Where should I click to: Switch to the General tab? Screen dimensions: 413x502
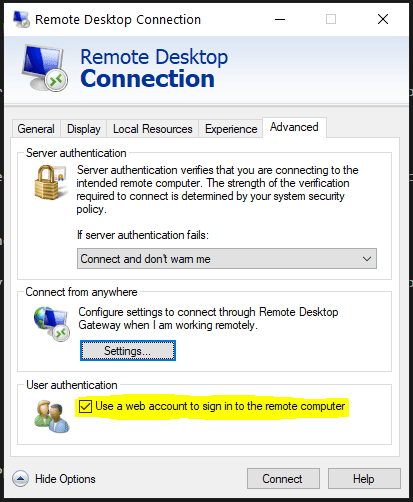point(36,129)
